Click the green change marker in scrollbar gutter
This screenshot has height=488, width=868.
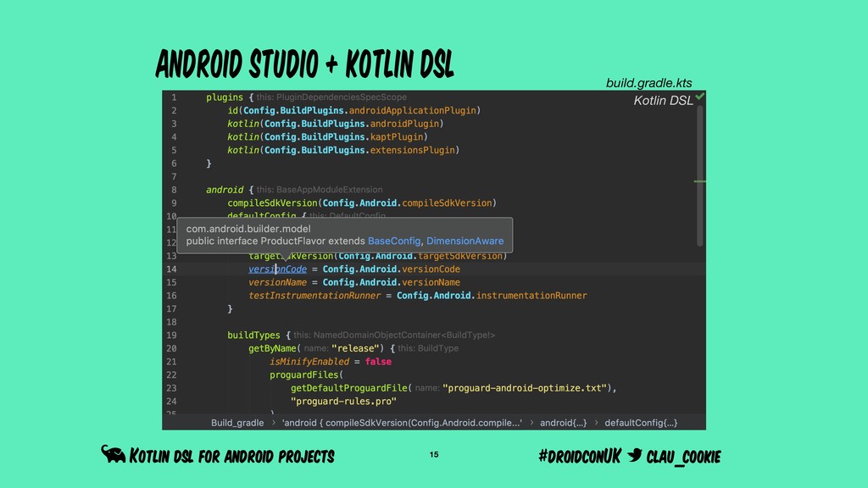pyautogui.click(x=699, y=181)
